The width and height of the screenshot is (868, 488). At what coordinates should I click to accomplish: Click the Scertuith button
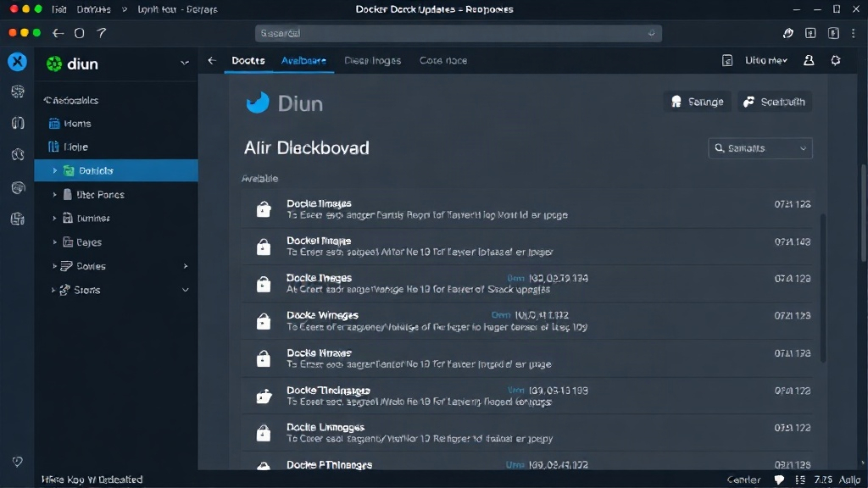point(775,102)
